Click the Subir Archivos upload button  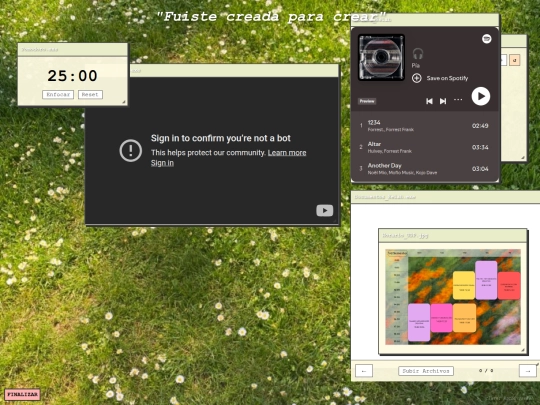[426, 371]
